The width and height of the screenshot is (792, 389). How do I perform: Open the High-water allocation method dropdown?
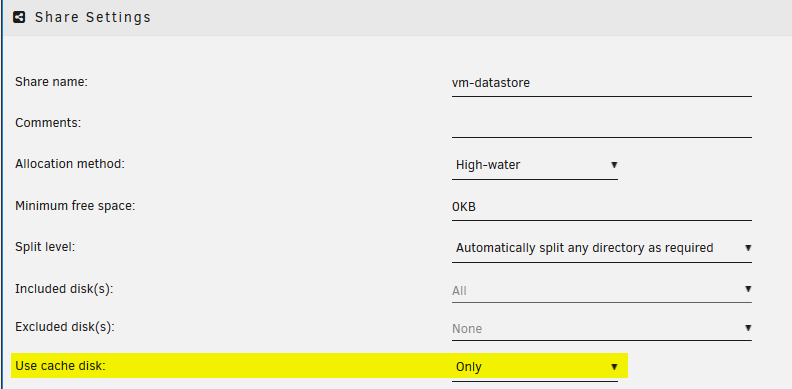point(534,165)
